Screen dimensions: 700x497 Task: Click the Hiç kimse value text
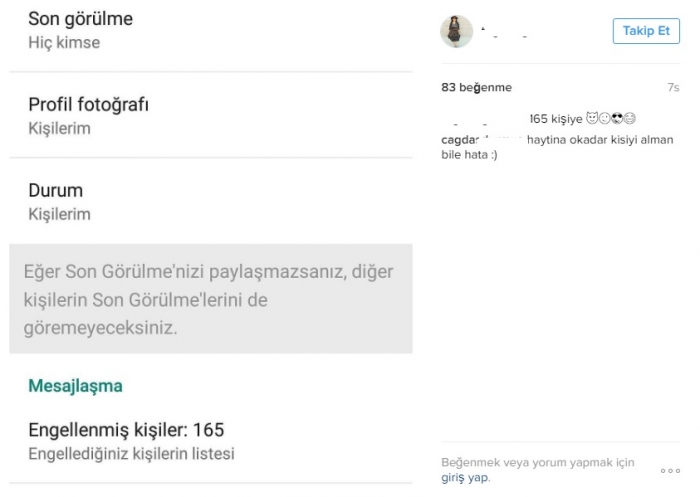click(x=64, y=43)
